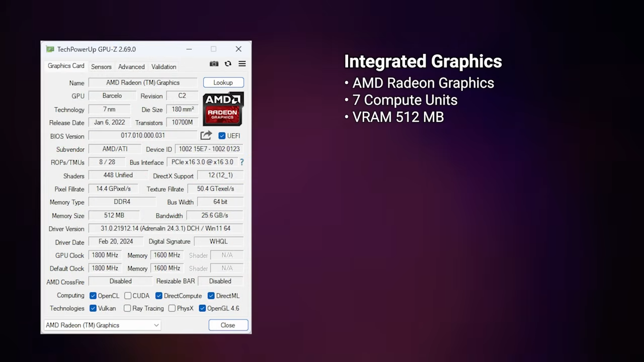Screen dimensions: 644x362
Task: Click the Default Clock value 1800 MHz
Action: 105,268
